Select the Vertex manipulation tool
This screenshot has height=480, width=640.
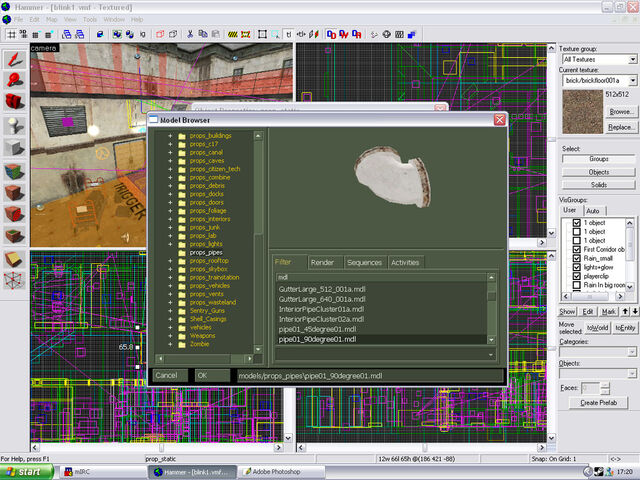pyautogui.click(x=15, y=280)
